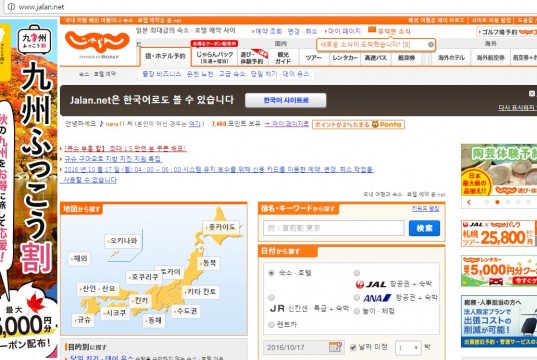Go to previous slide in ad carousel

[x=469, y=202]
